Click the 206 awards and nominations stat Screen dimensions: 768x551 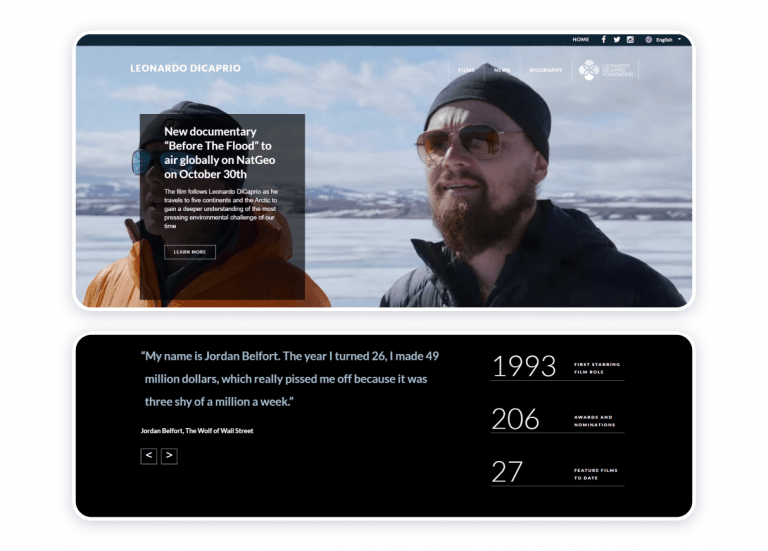pos(557,419)
